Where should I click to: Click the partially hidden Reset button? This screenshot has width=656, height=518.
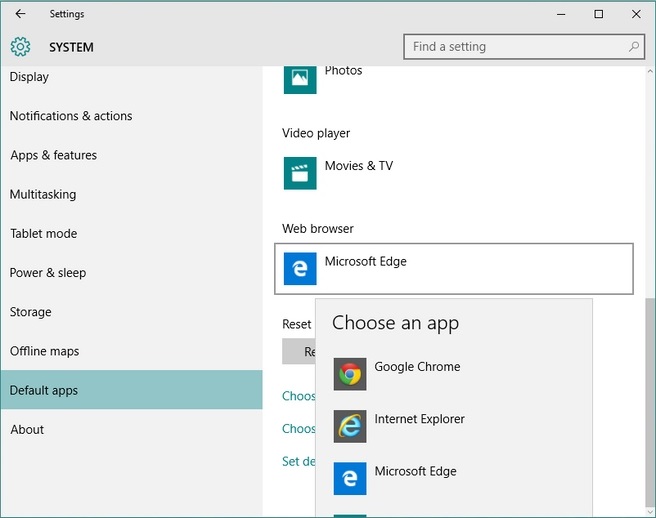pyautogui.click(x=299, y=351)
